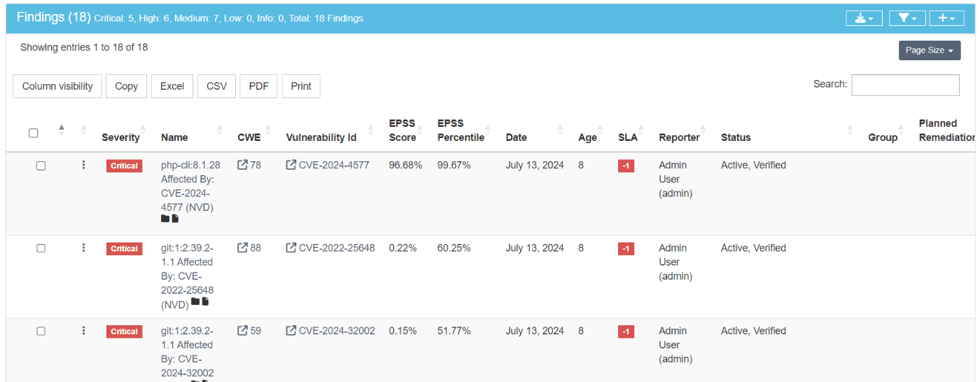Image resolution: width=980 pixels, height=382 pixels.
Task: Open kebab menu for CVE-2022-25648 finding
Action: [x=83, y=248]
